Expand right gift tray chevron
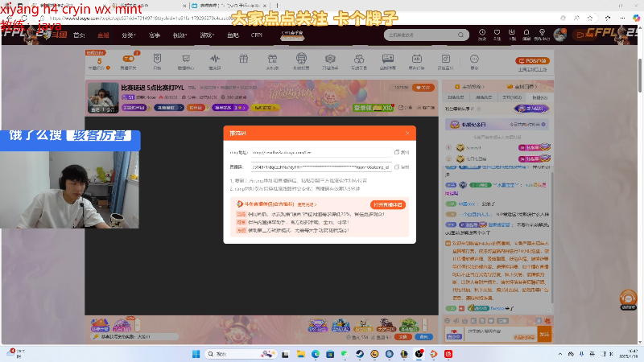Viewport: 644px width, 362px height. pyautogui.click(x=425, y=325)
